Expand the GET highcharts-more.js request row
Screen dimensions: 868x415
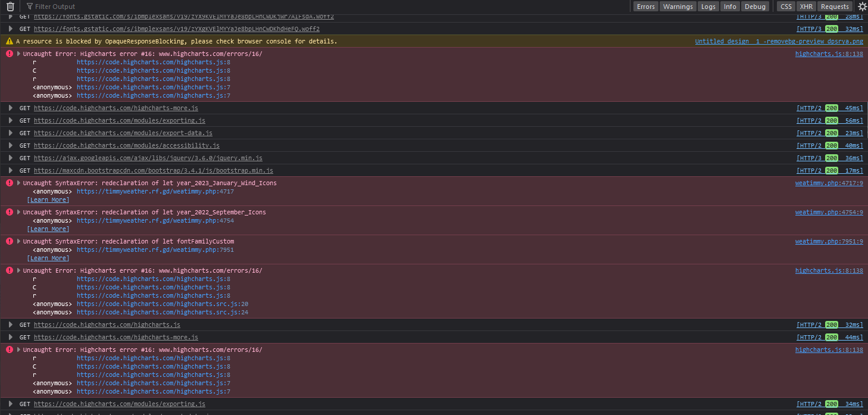pyautogui.click(x=11, y=108)
